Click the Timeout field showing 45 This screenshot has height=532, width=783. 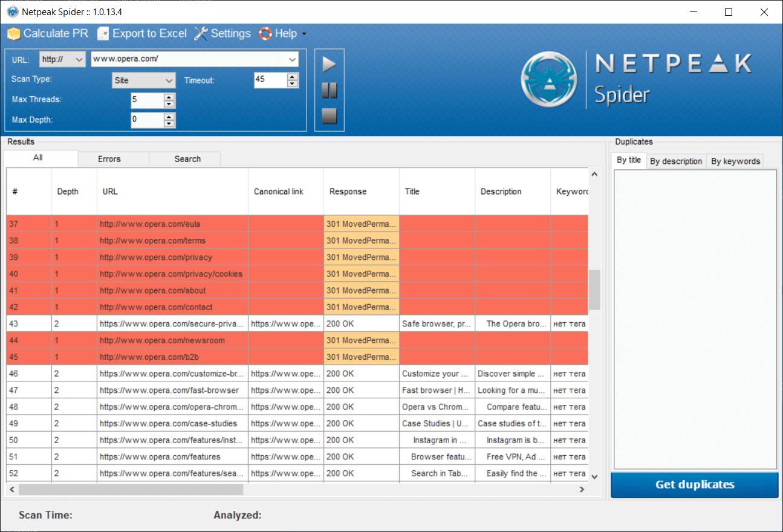pos(270,80)
